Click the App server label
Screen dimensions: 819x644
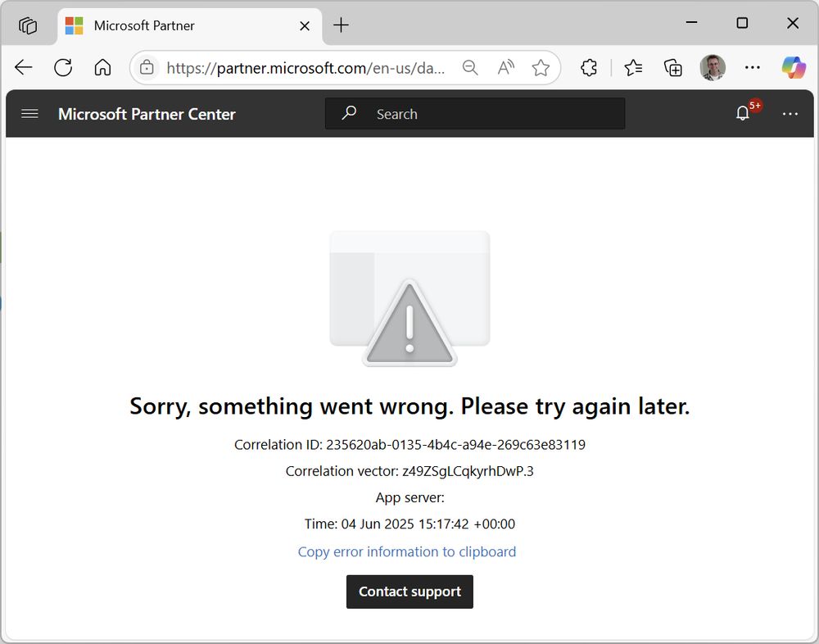click(410, 497)
